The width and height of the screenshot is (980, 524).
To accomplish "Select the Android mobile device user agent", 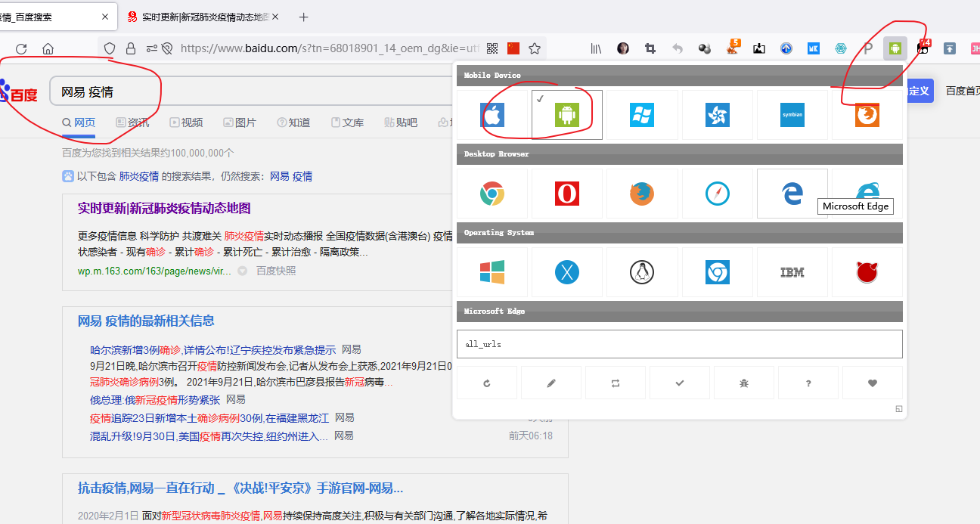I will [567, 115].
